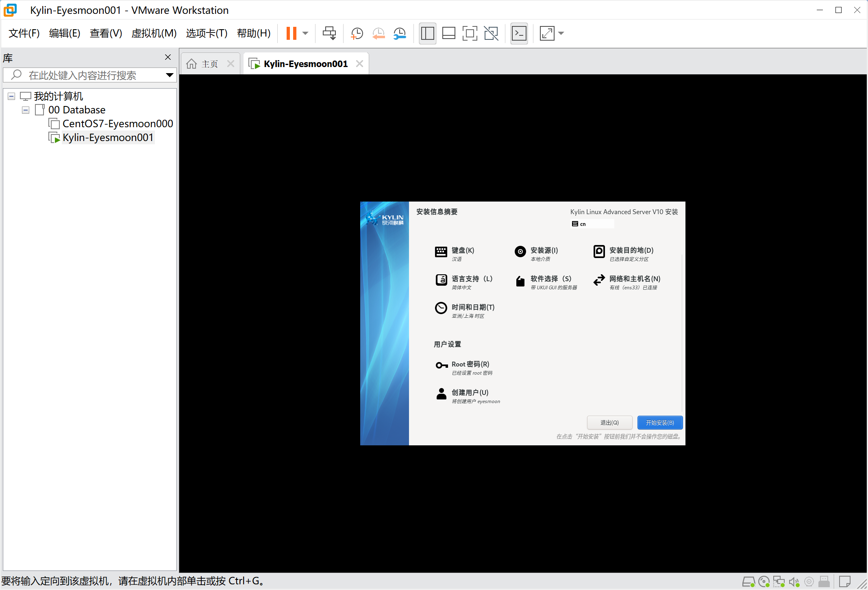Collapse the 00 Database folder node
868x590 pixels.
pyautogui.click(x=26, y=110)
